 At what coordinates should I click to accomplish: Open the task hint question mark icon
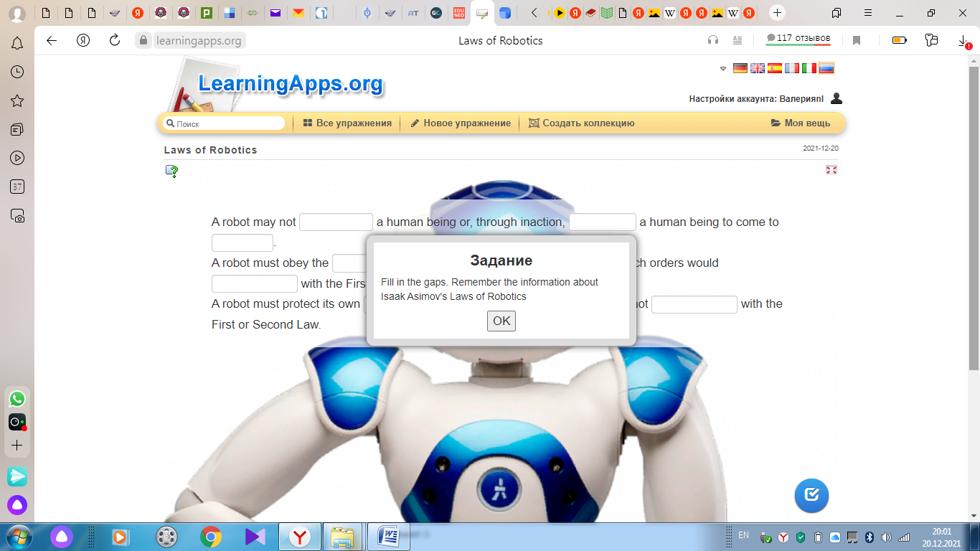pyautogui.click(x=171, y=171)
